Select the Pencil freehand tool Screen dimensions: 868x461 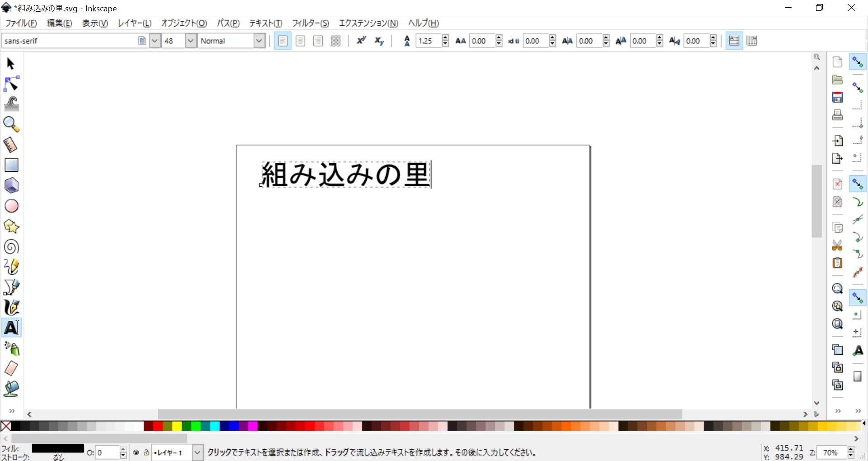pyautogui.click(x=11, y=267)
